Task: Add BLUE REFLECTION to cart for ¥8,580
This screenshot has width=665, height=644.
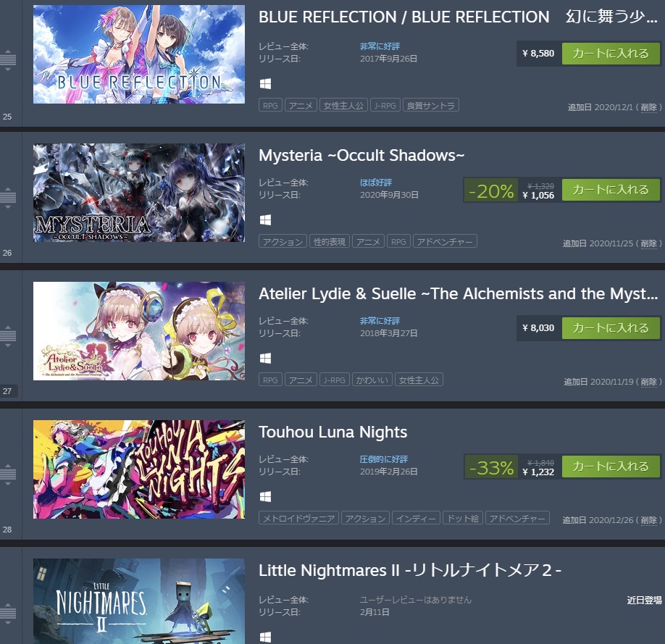Action: click(x=611, y=54)
